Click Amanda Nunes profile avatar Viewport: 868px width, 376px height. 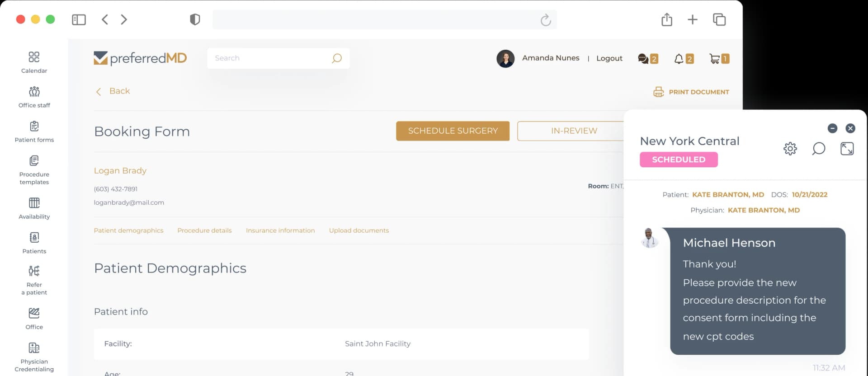pyautogui.click(x=505, y=59)
